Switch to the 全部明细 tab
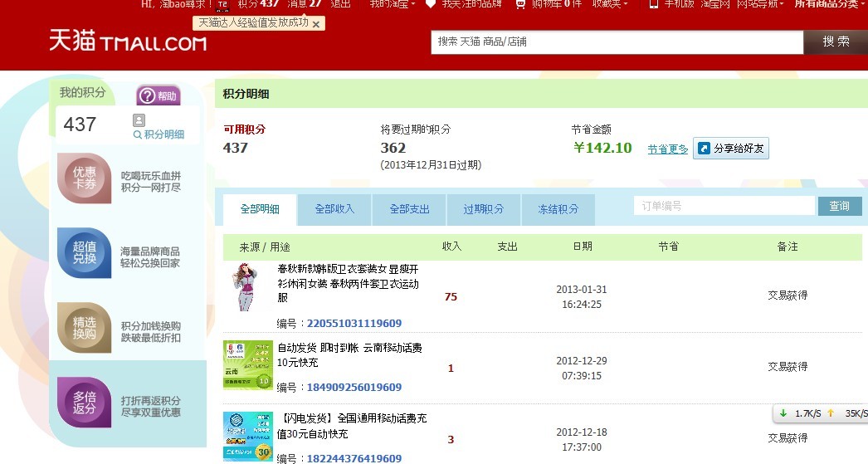868x464 pixels. coord(260,209)
